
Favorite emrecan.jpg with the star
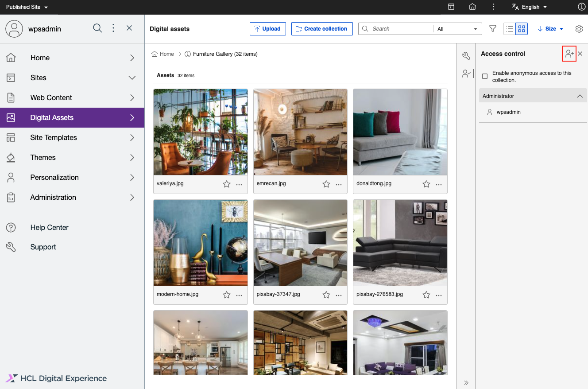pyautogui.click(x=326, y=184)
